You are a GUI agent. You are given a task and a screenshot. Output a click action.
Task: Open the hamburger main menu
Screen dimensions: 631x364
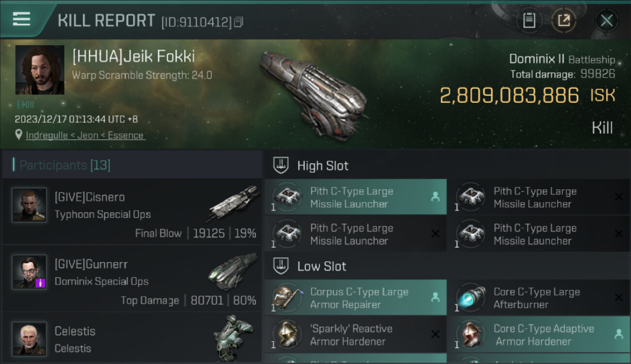21,19
